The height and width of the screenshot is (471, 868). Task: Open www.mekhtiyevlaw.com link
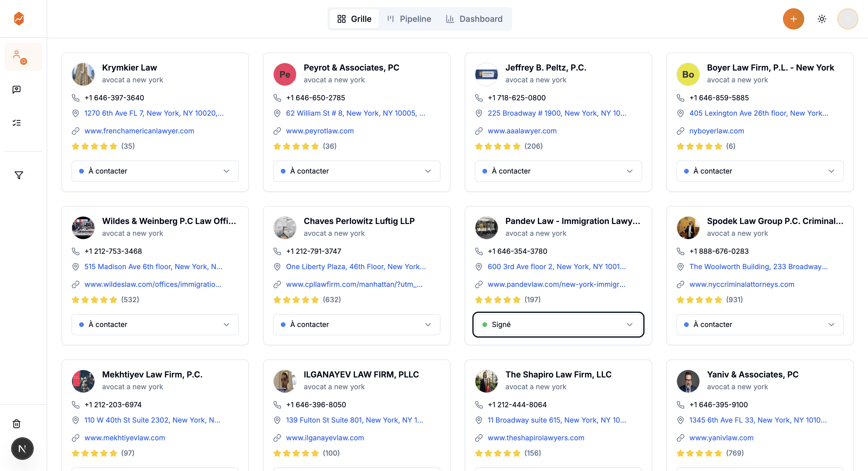tap(125, 438)
